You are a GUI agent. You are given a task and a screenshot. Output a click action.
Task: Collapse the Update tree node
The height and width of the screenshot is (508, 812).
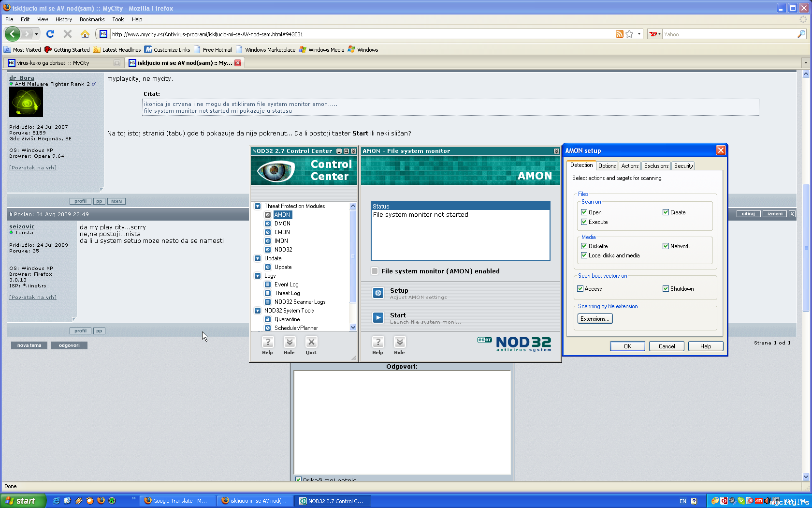[258, 258]
